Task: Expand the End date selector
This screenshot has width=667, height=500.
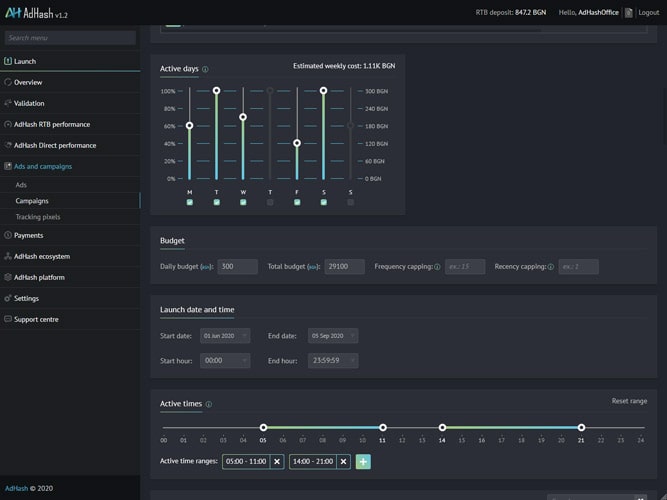Action: [x=332, y=336]
